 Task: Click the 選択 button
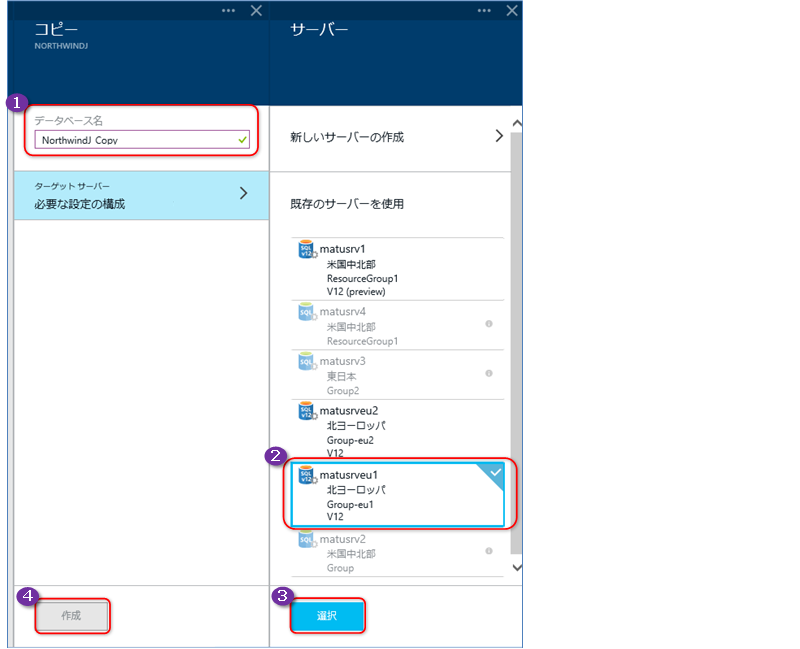[x=328, y=616]
